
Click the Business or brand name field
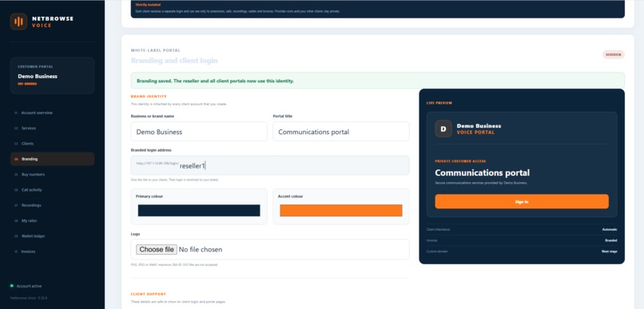pos(199,132)
